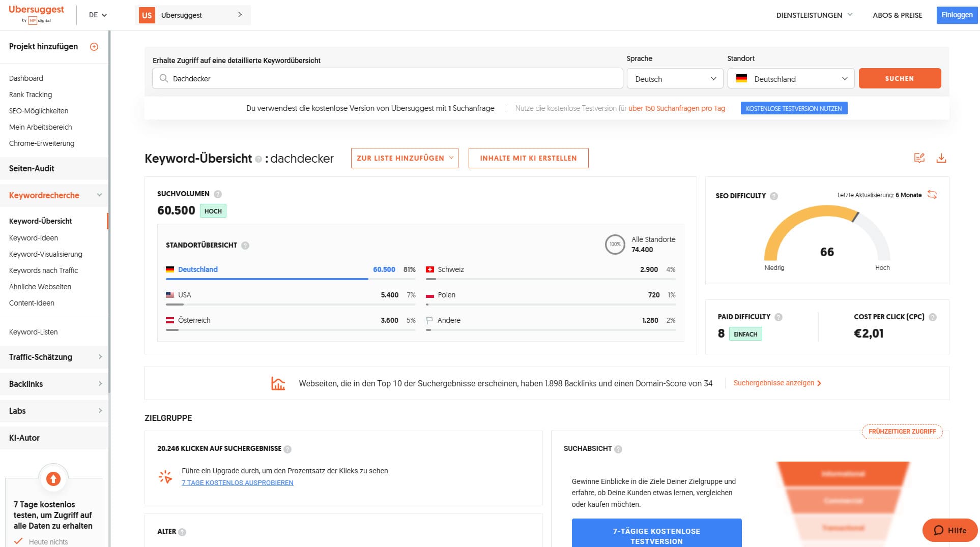Click the Paid Difficulty help icon
The image size is (980, 547).
pos(779,317)
